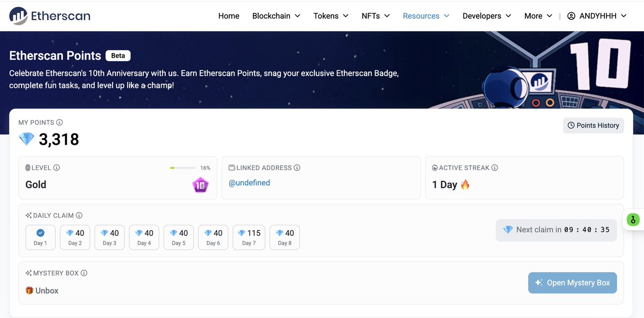Select the Day 5 claim tile
Screen dimensions: 644x318
(179, 237)
